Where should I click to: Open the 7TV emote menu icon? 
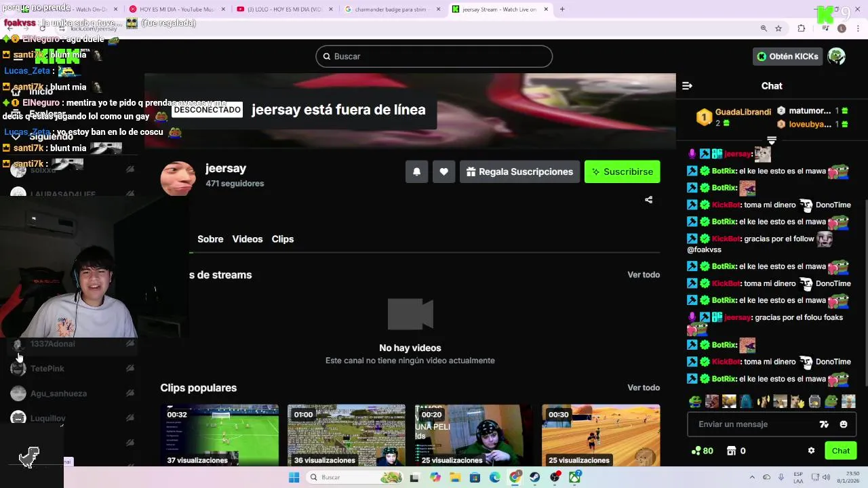point(824,424)
